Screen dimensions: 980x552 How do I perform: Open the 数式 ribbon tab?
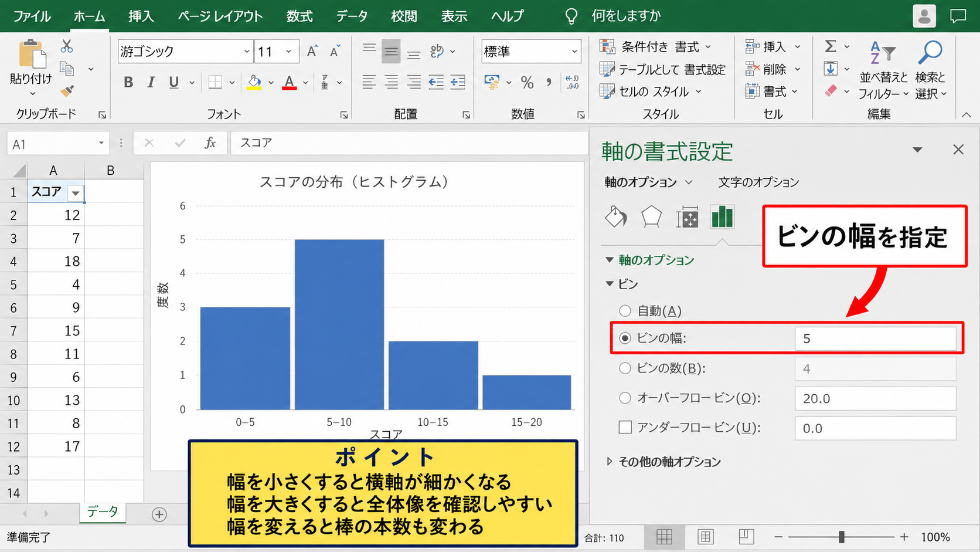300,16
